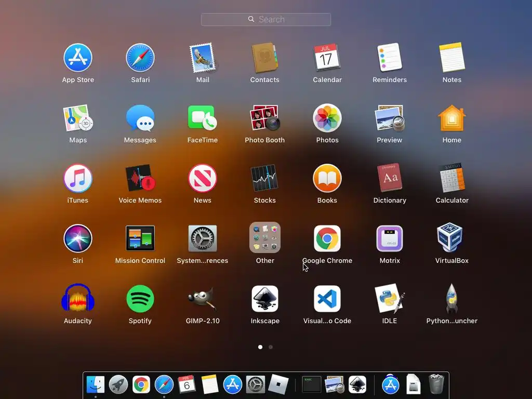
Task: Open the Home app
Action: pyautogui.click(x=452, y=118)
